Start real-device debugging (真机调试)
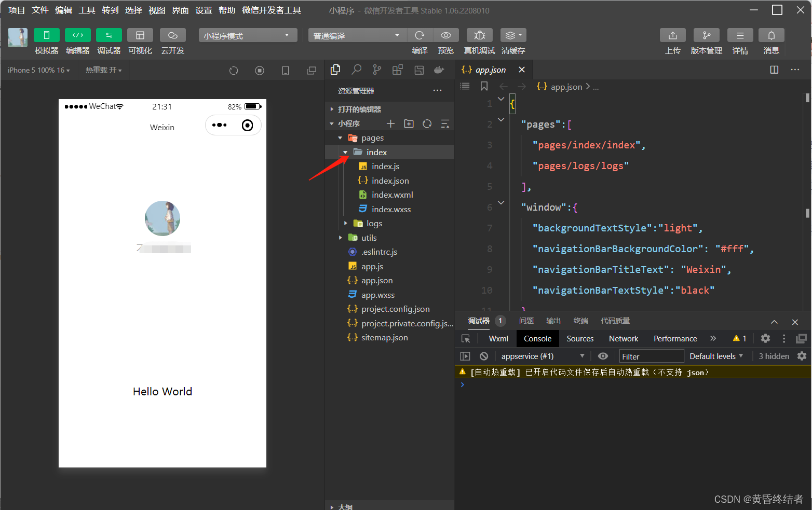Screen dimensions: 812x510 480,35
